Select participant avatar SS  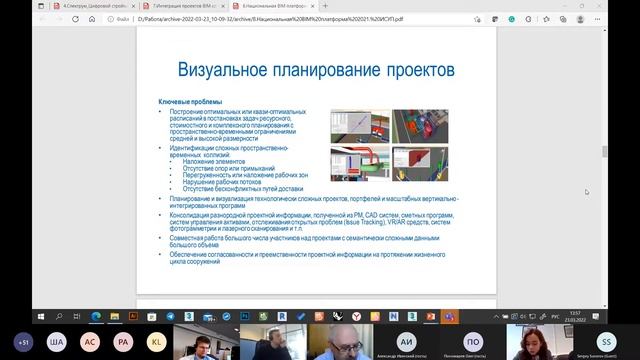(607, 342)
